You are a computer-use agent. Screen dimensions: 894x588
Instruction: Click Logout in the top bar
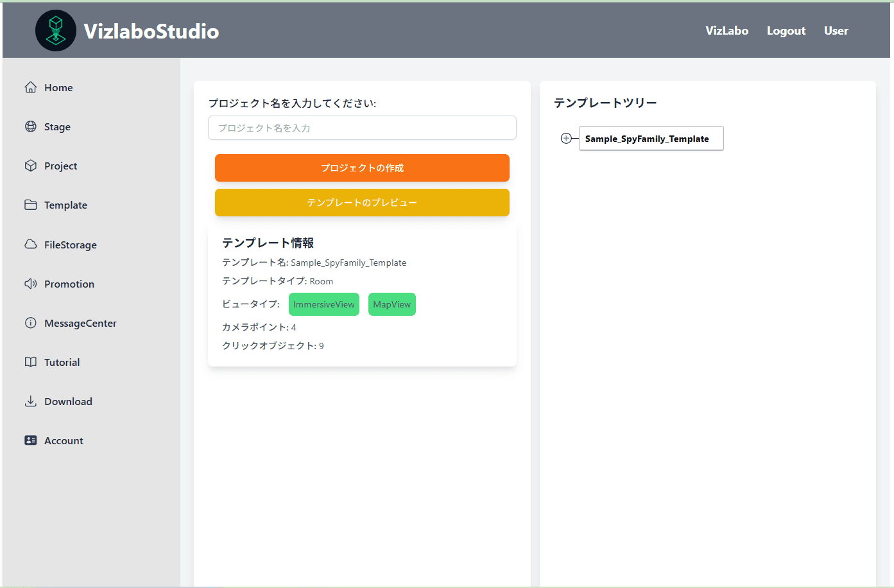786,31
